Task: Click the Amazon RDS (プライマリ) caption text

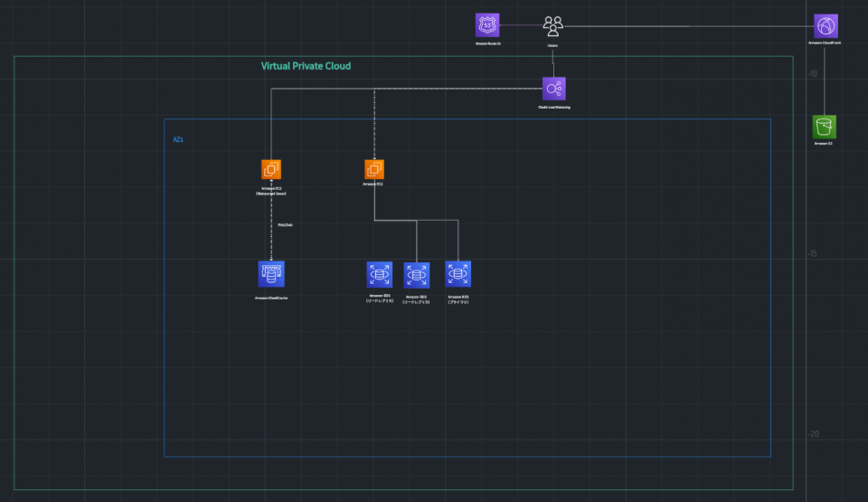Action: [458, 299]
